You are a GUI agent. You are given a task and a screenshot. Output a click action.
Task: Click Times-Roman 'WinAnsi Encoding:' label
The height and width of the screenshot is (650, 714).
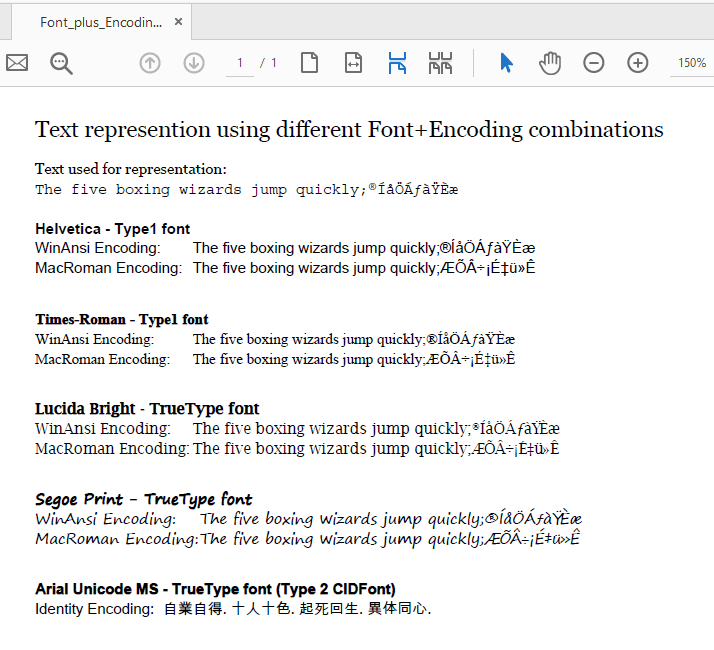point(95,339)
